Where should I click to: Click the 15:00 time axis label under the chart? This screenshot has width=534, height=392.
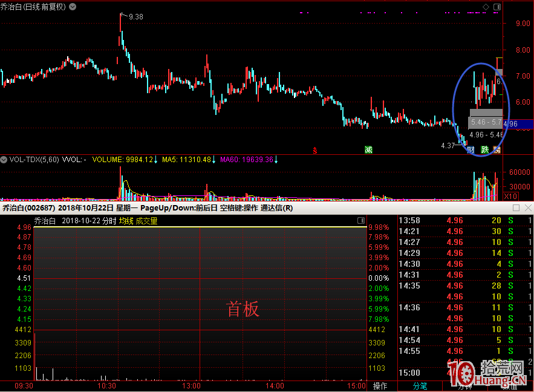357,386
